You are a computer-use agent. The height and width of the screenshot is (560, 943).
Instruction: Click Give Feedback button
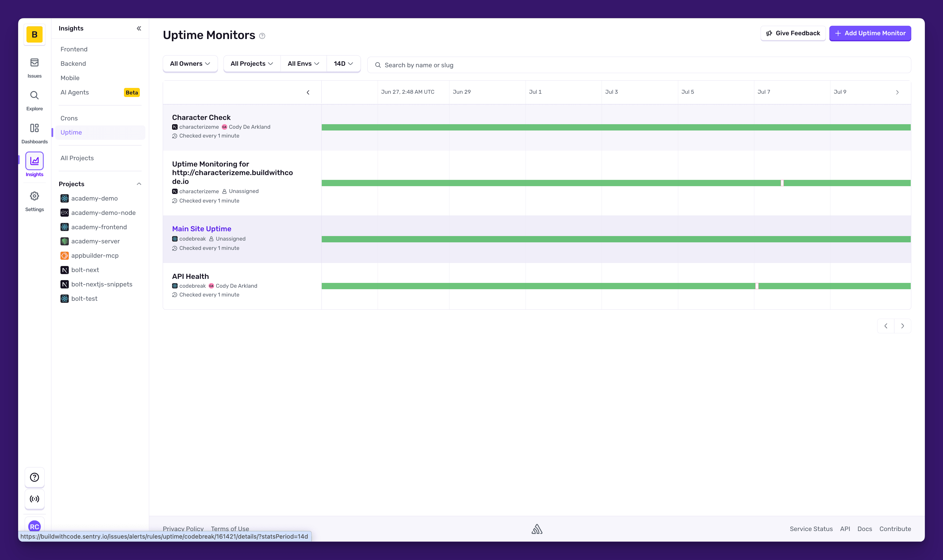(x=793, y=33)
